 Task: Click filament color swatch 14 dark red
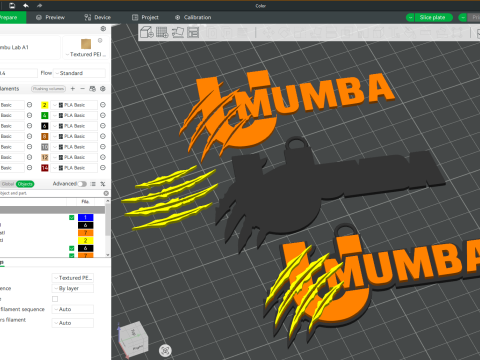(45, 168)
